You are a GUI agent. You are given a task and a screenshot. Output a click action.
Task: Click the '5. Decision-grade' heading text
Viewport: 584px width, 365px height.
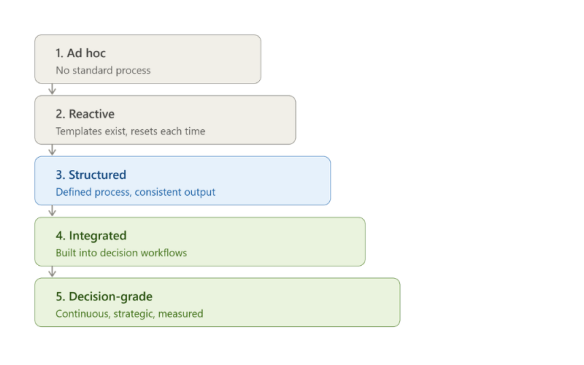[x=104, y=296]
